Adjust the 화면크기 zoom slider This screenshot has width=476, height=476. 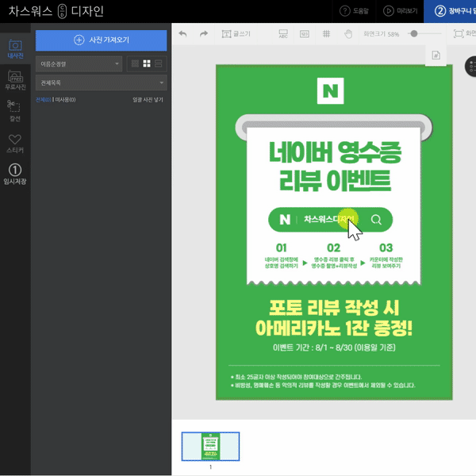414,33
